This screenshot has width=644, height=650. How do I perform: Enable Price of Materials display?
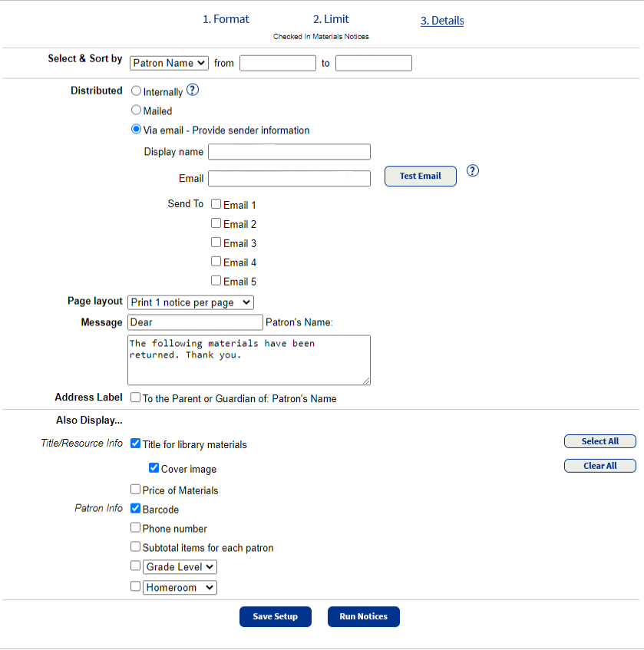click(x=135, y=489)
